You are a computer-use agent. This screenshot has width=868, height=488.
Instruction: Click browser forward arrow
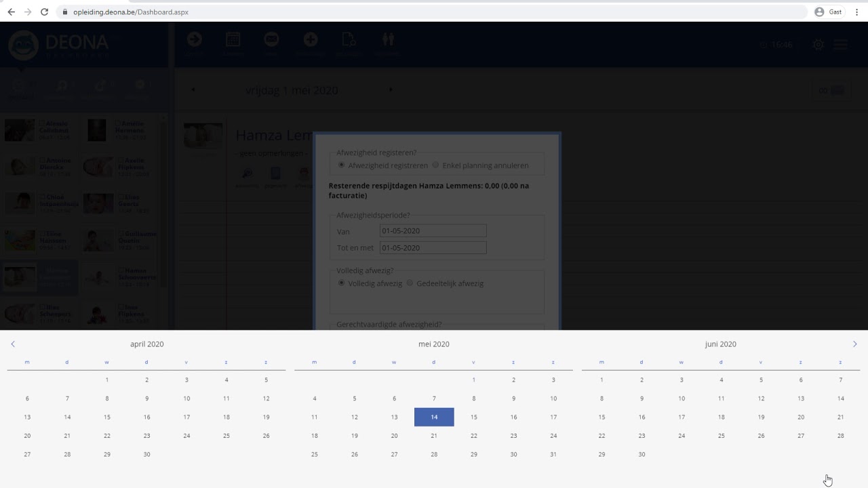[x=28, y=12]
